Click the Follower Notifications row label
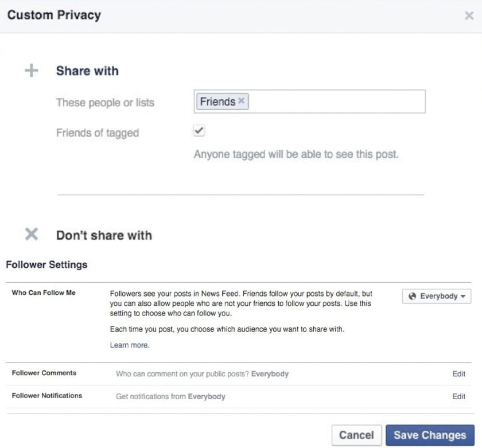Viewport: 482px width, 448px height. point(46,396)
